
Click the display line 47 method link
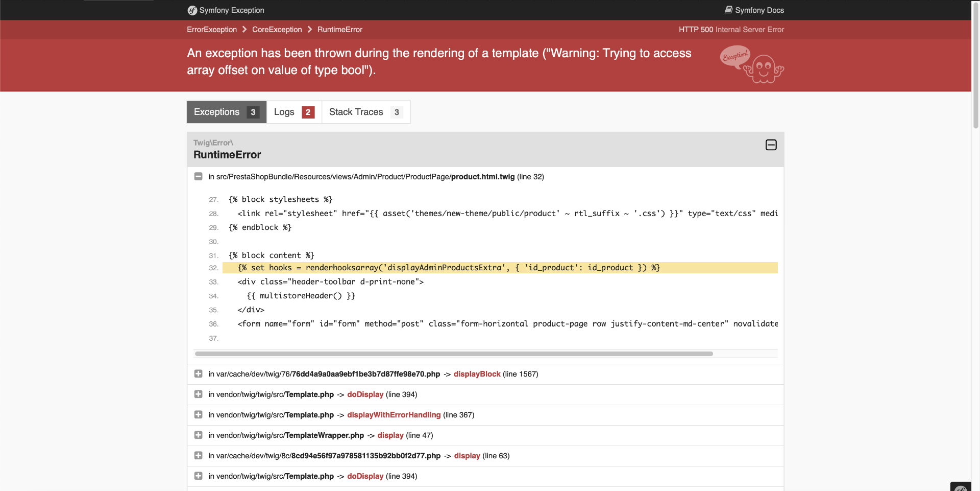390,435
